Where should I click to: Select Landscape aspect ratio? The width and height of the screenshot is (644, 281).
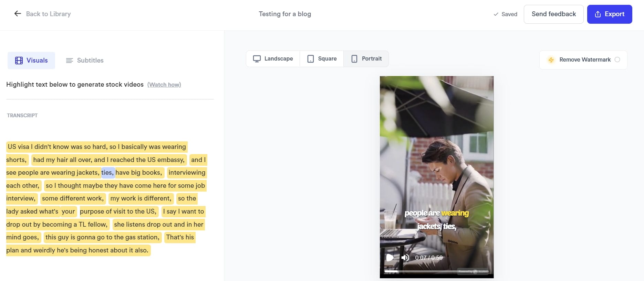tap(273, 59)
